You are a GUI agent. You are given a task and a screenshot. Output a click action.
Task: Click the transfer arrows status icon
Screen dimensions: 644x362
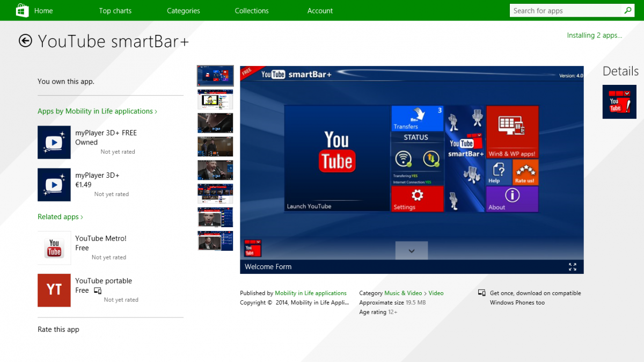431,159
